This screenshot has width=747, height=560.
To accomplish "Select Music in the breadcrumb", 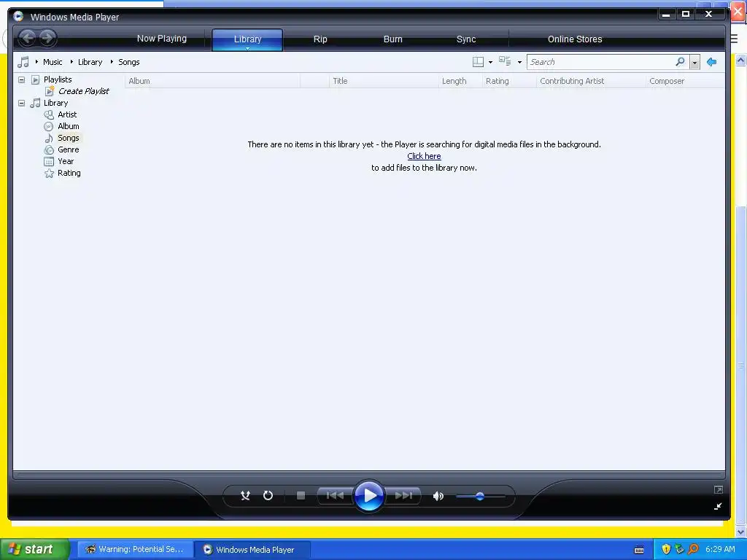I will tap(53, 62).
